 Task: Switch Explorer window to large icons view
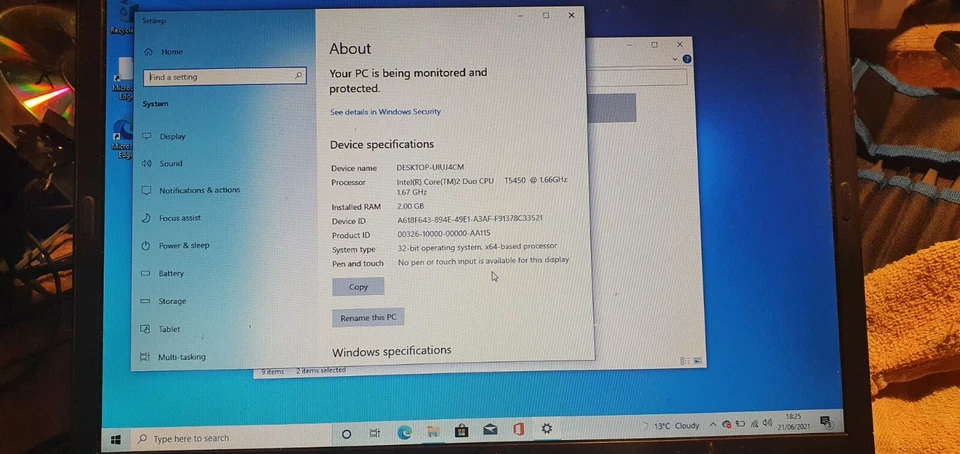697,361
